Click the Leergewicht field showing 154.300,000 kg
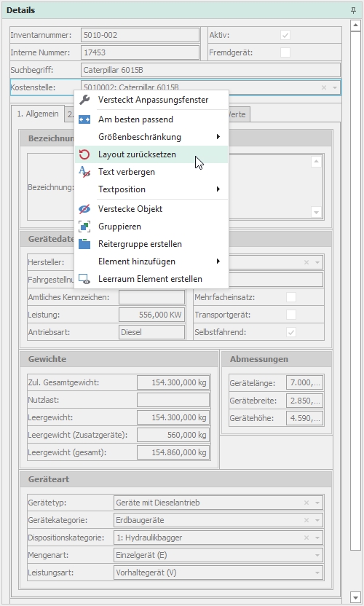This screenshot has width=364, height=606. point(173,417)
